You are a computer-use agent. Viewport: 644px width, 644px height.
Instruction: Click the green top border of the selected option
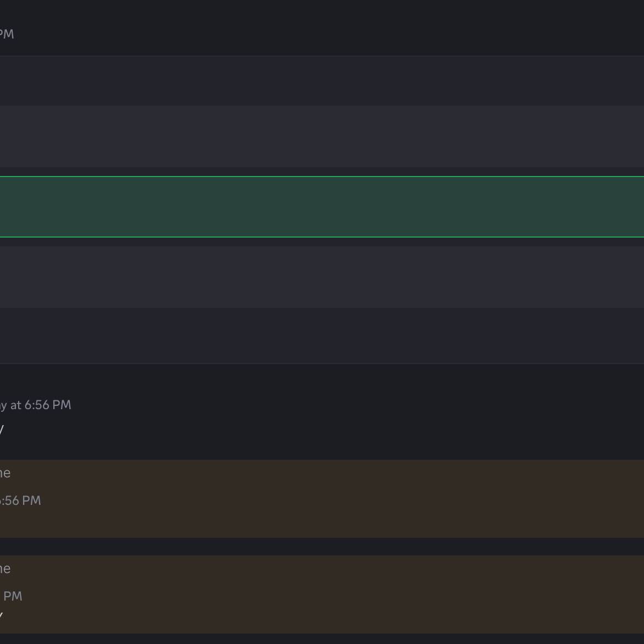tap(322, 177)
